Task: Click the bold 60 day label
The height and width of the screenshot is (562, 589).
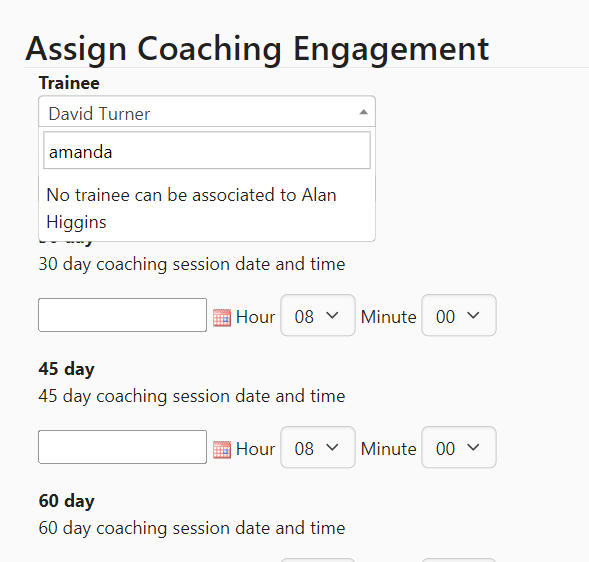Action: [66, 501]
